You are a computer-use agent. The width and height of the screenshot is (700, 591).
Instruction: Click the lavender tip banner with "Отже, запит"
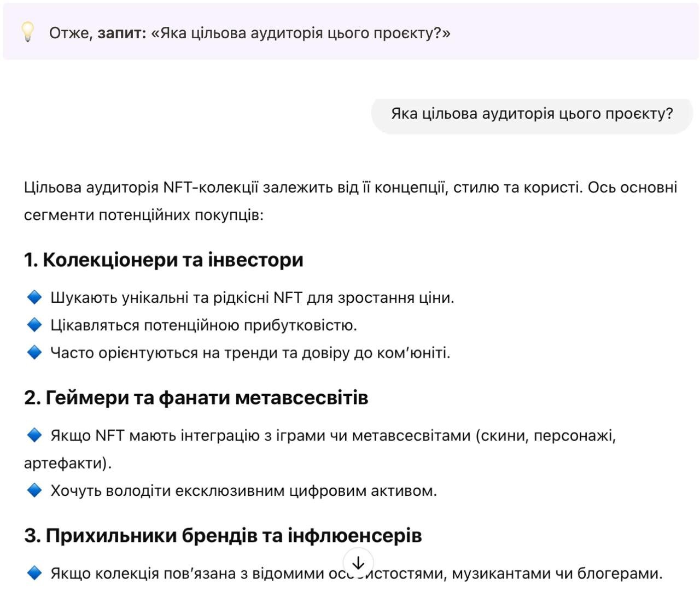click(x=547, y=32)
